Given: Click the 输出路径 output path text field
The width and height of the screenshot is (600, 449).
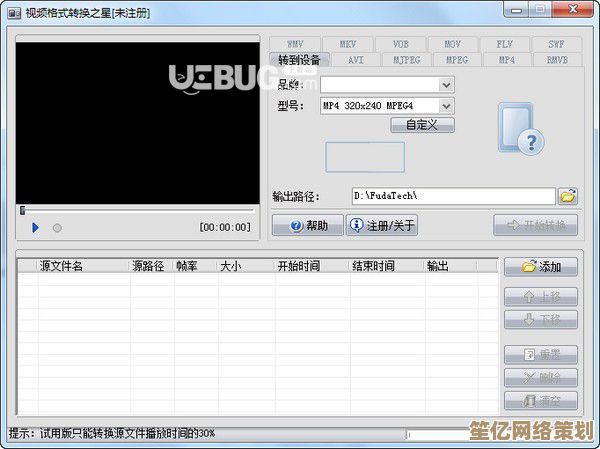Looking at the screenshot, I should click(x=453, y=196).
